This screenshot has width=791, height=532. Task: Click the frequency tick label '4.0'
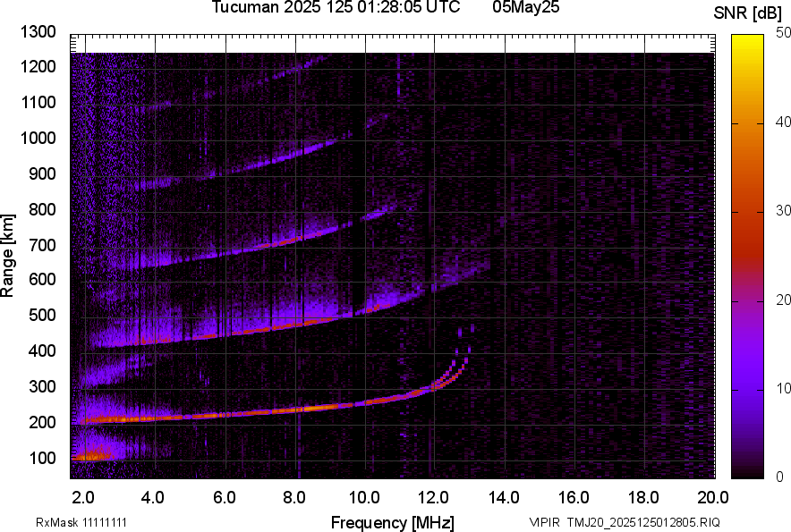pyautogui.click(x=153, y=498)
